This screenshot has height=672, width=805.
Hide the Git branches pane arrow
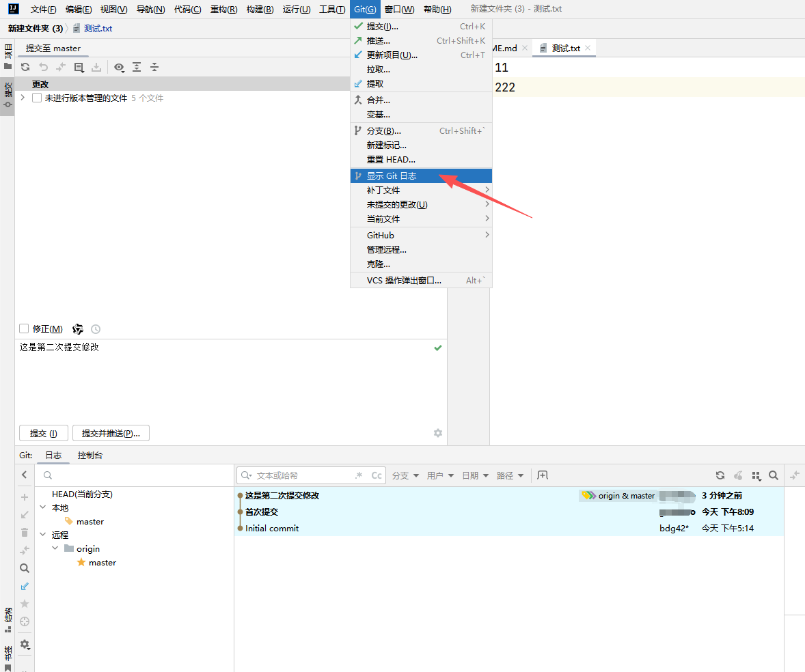[24, 475]
